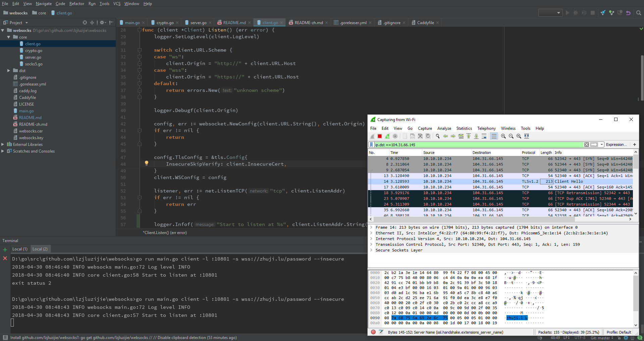644x341 pixels.
Task: Select the Local (1) terminal tab
Action: tap(20, 249)
